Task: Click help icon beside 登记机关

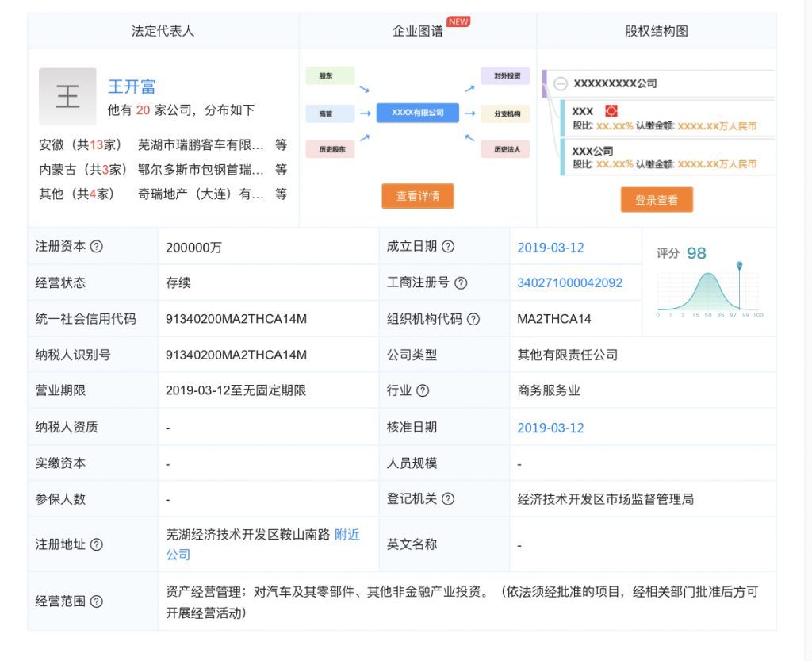Action: (x=448, y=499)
